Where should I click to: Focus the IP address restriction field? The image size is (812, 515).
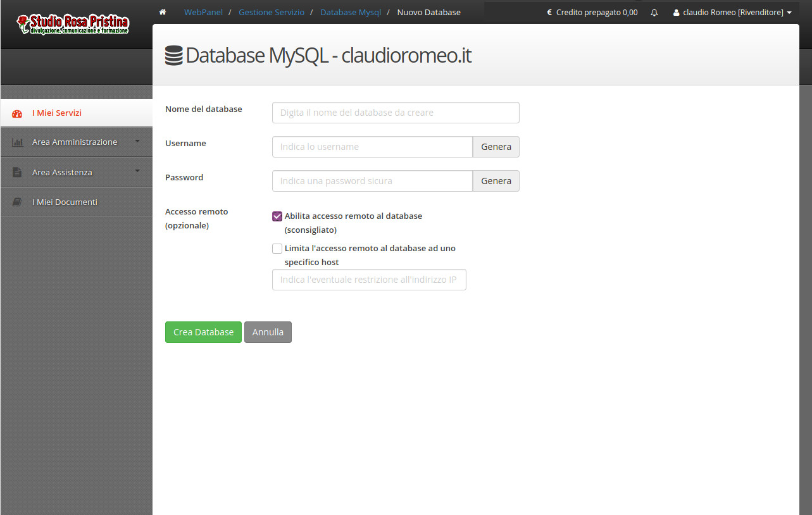click(369, 280)
